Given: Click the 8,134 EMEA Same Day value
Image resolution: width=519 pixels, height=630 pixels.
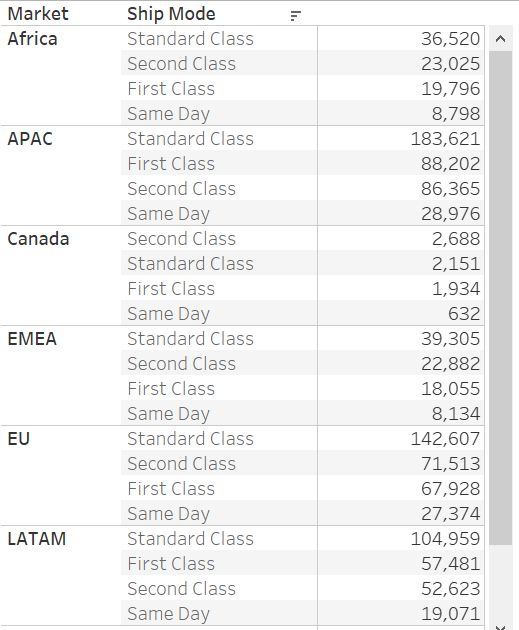Looking at the screenshot, I should click(456, 414).
